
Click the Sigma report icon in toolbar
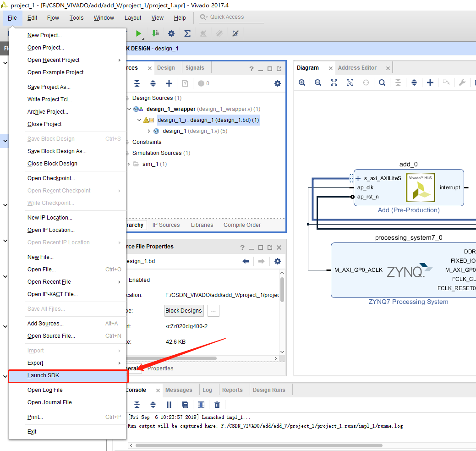click(x=187, y=33)
